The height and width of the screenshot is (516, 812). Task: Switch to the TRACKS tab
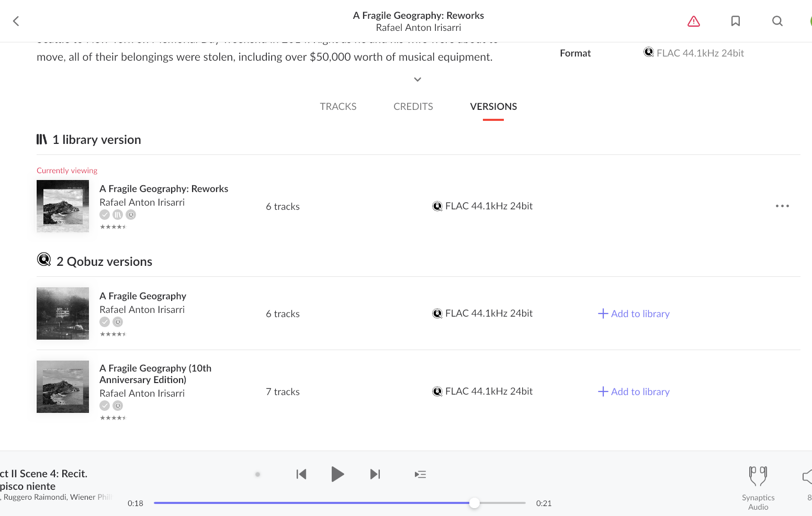coord(338,107)
